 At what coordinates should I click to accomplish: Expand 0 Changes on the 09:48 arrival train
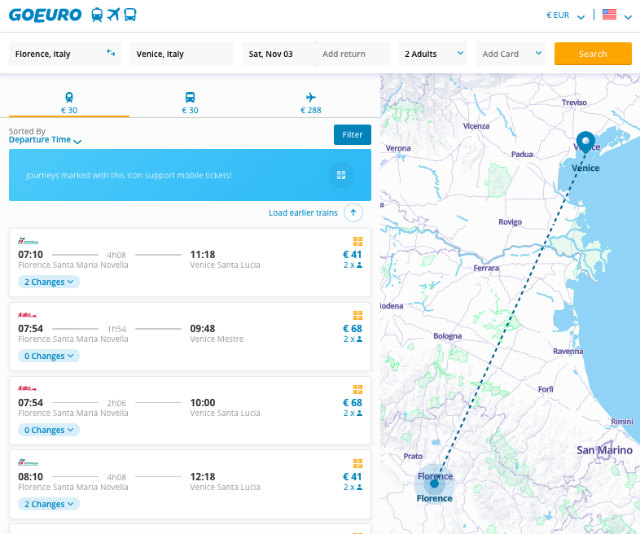[x=49, y=356]
